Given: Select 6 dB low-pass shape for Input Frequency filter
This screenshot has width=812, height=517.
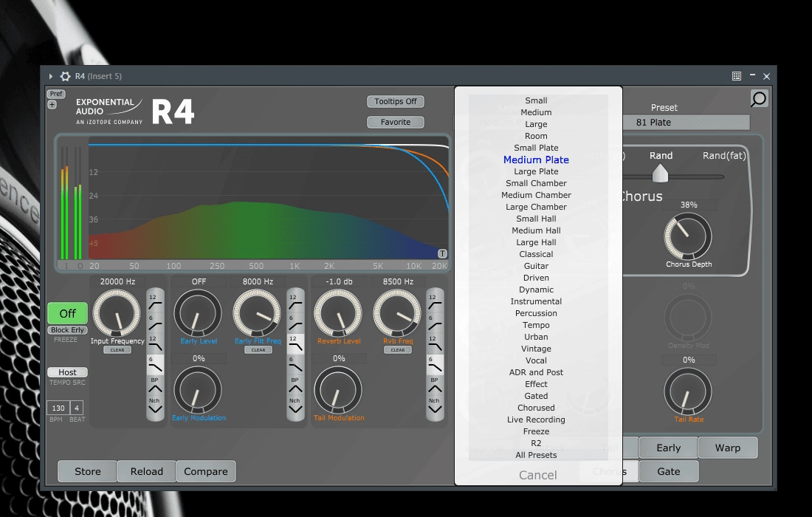Looking at the screenshot, I should pyautogui.click(x=155, y=364).
